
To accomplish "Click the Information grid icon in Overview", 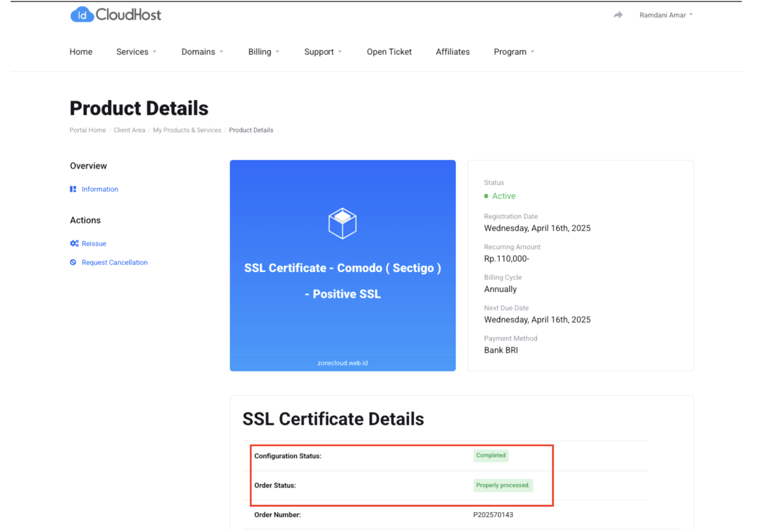I will point(73,189).
